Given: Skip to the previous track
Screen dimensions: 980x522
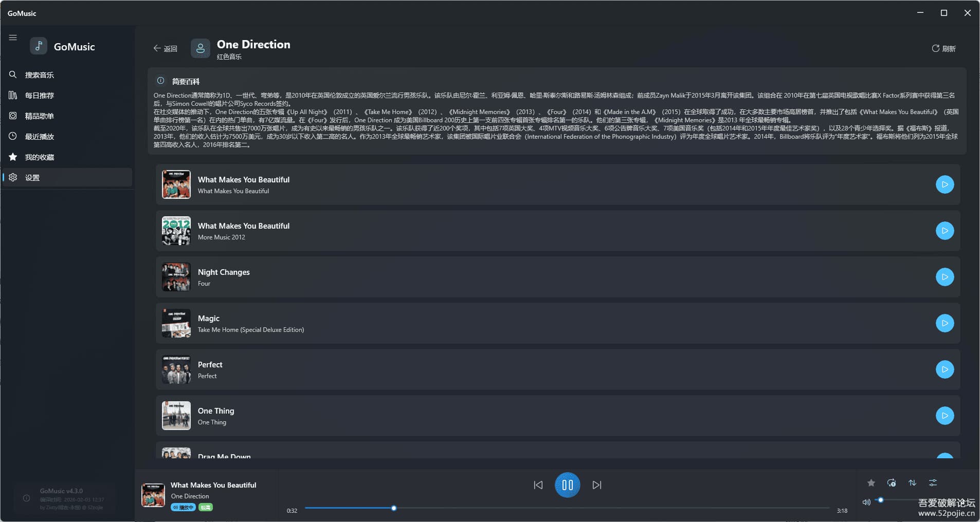Looking at the screenshot, I should coord(538,485).
